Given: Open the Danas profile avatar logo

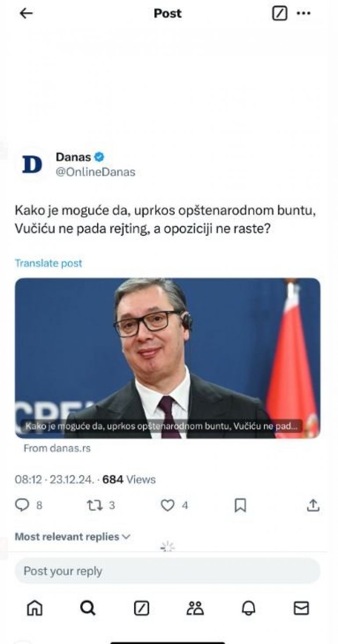Looking at the screenshot, I should point(32,164).
